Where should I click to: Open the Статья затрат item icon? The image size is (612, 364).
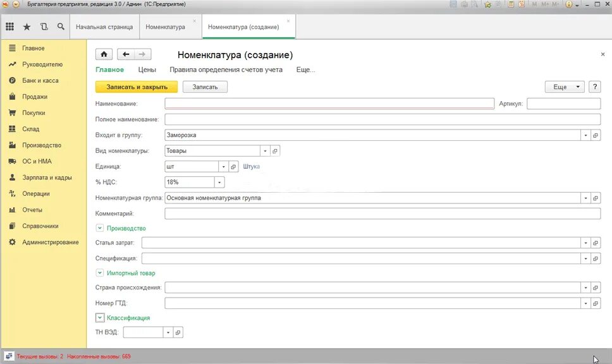(596, 243)
